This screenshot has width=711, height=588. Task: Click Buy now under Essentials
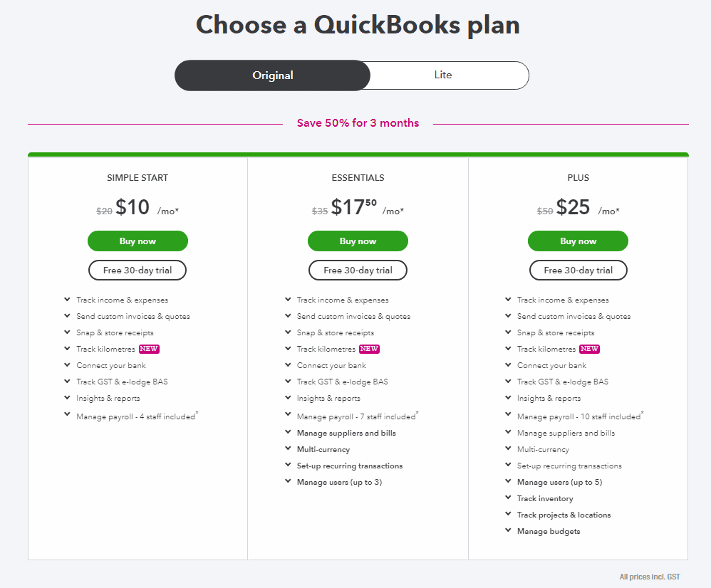coord(358,241)
